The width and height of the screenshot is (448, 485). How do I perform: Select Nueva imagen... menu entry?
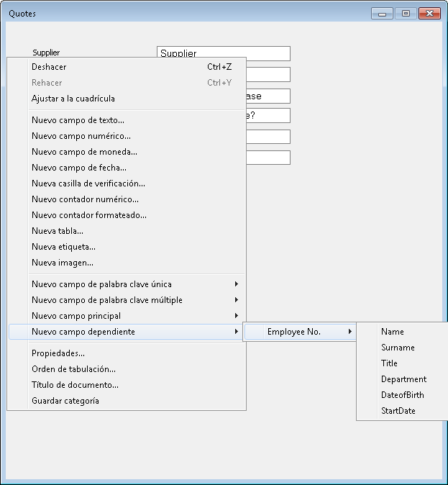[x=127, y=263]
